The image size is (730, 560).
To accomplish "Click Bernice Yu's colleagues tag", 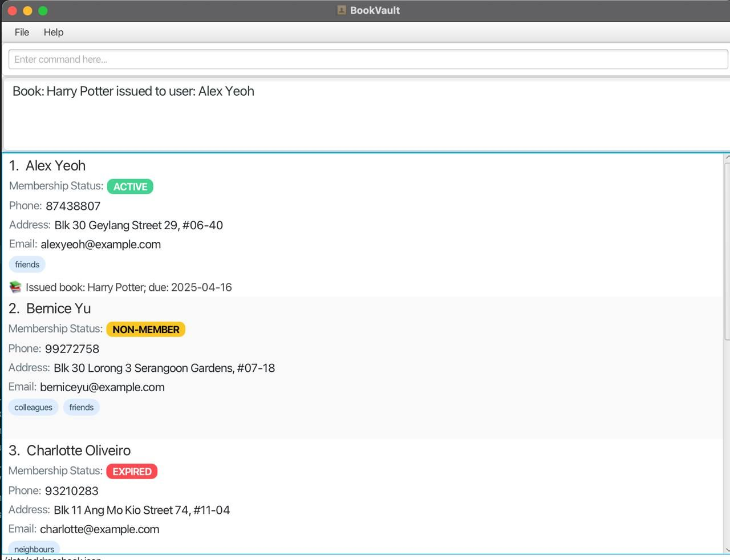I will (x=33, y=407).
